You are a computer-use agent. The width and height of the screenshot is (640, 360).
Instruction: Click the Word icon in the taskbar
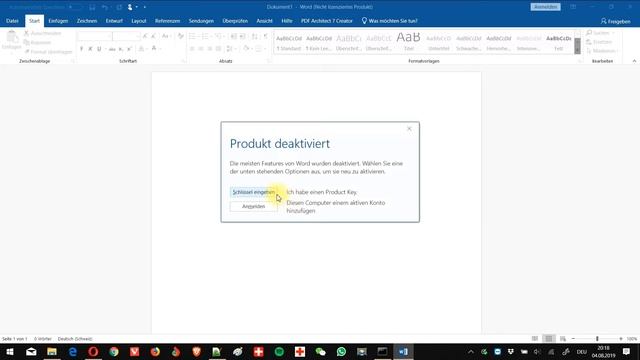[403, 351]
